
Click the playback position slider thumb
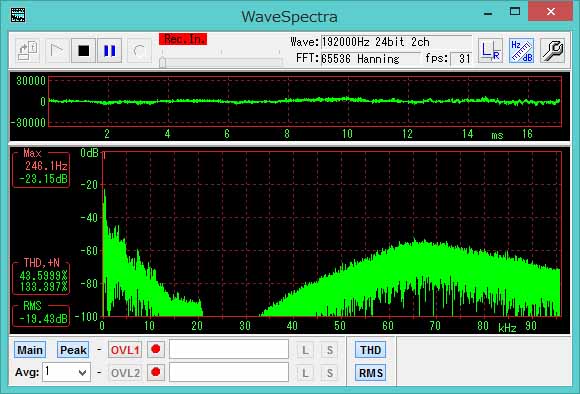tap(162, 62)
